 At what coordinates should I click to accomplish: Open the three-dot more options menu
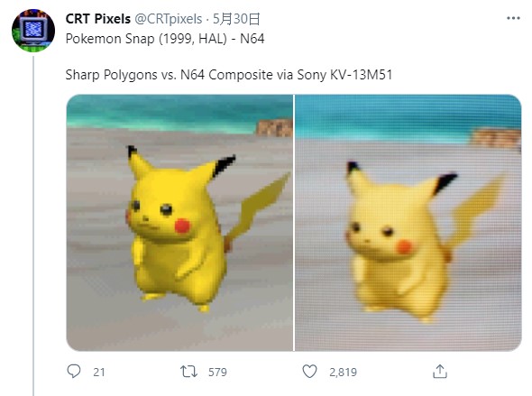(x=513, y=18)
